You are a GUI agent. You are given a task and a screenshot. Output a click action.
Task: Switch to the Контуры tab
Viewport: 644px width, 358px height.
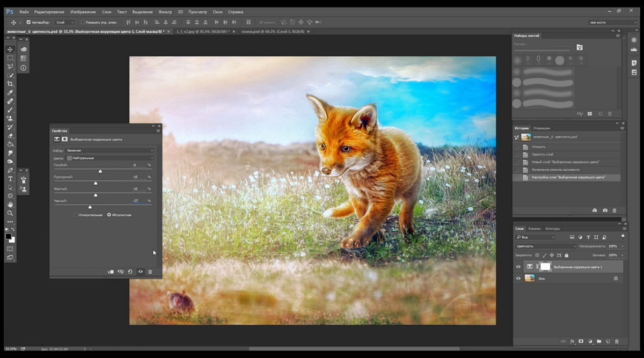tap(553, 228)
